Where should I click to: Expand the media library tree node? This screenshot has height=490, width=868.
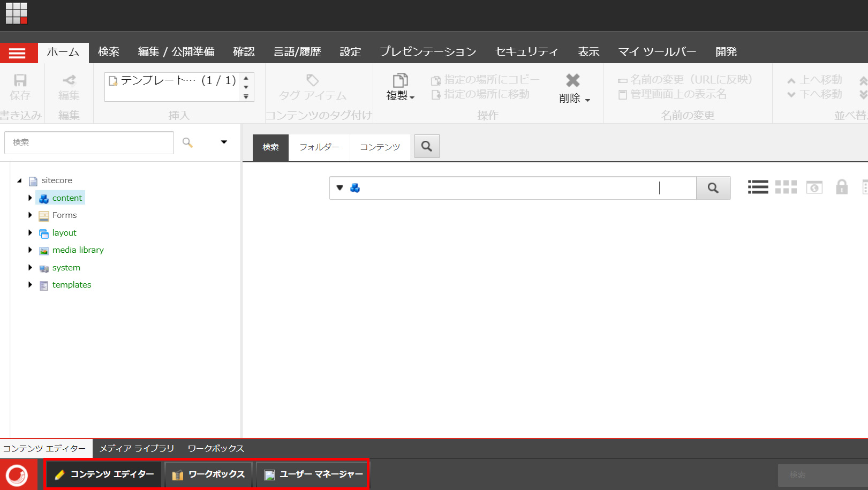(x=30, y=250)
